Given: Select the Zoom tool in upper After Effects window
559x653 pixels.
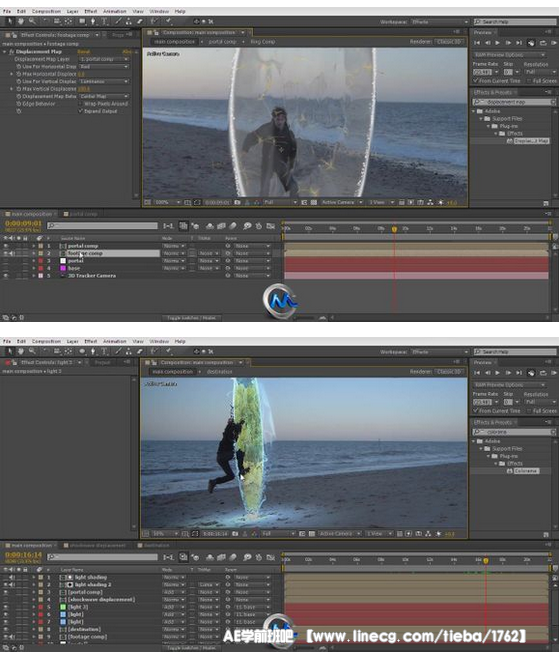Looking at the screenshot, I should 32,21.
